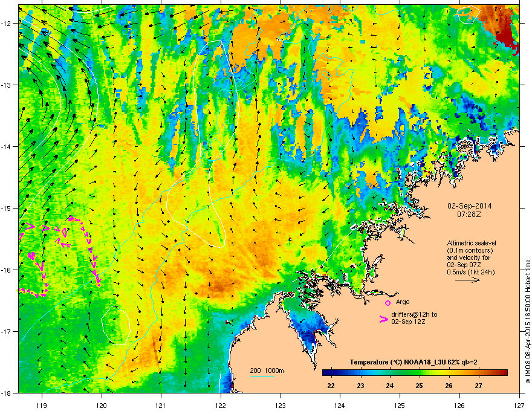Screen dimensions: 532x411
Task: Click the colour bar tick label 23
Action: point(360,386)
